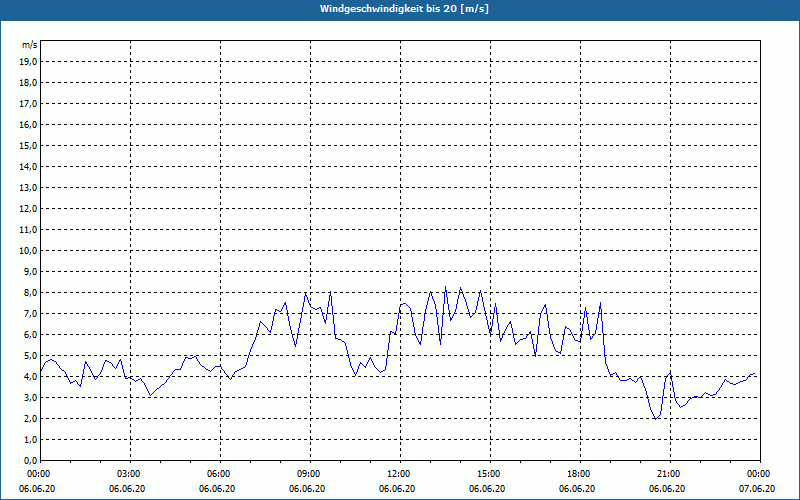The width and height of the screenshot is (800, 500).
Task: Click the "8,0" y-axis value
Action: pos(30,293)
